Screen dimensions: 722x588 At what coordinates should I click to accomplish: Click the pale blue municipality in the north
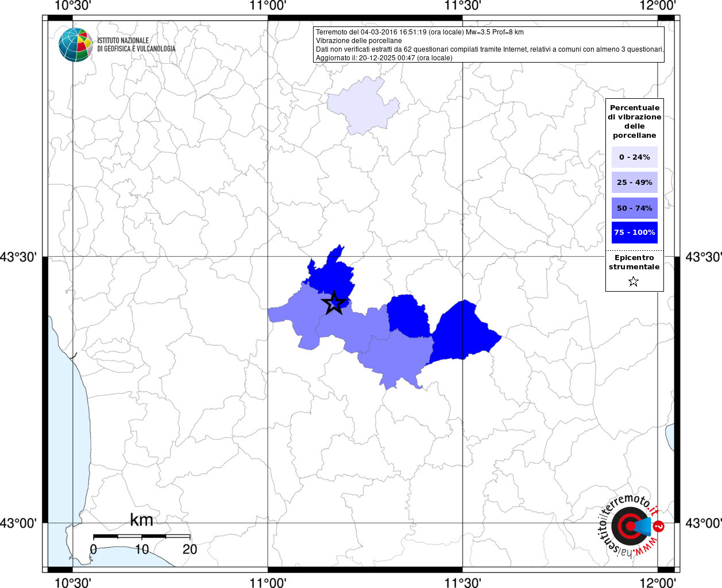[x=364, y=106]
